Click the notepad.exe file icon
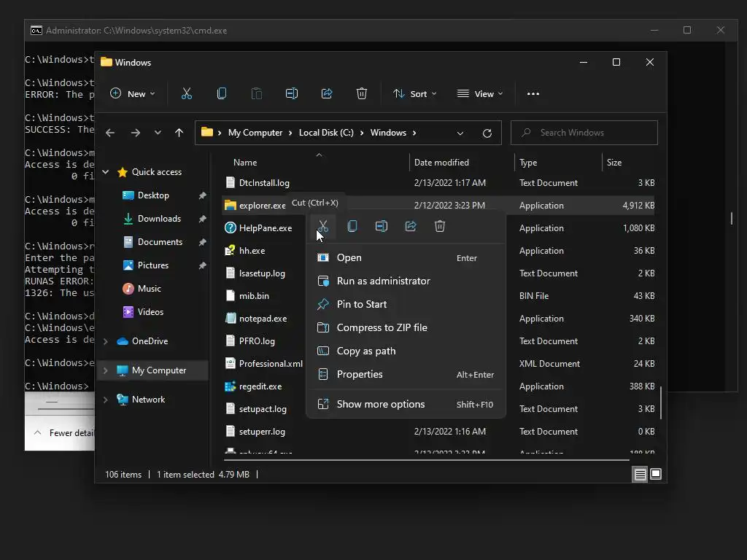747x560 pixels. 231,319
